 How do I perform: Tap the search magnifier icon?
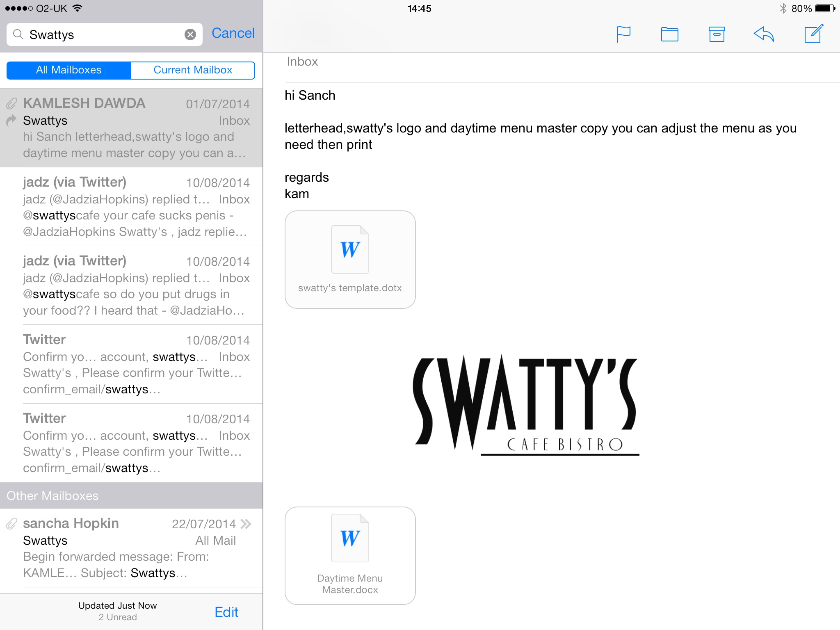[x=18, y=34]
